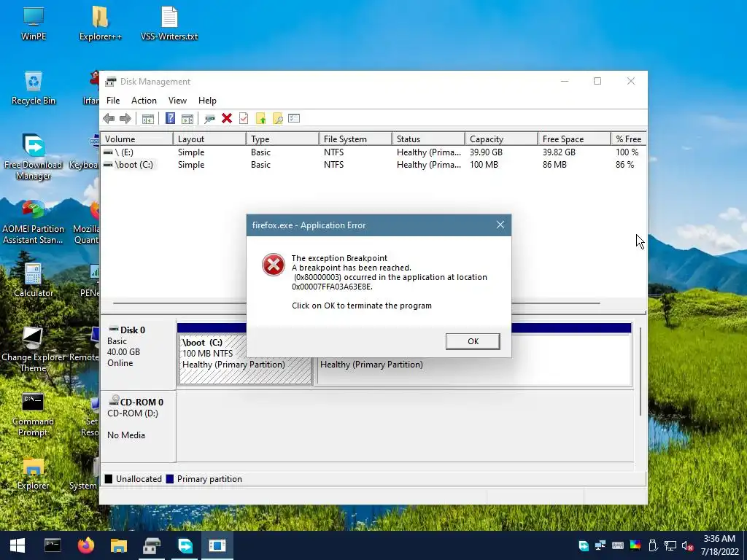Click the colorful display tray icon
Viewport: 747px width, 560px height.
[x=635, y=545]
